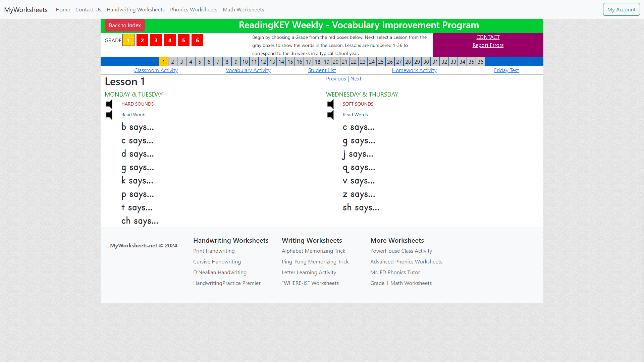Viewport: 644px width, 362px height.
Task: Open Phonics Worksheets nav menu
Action: point(194,10)
